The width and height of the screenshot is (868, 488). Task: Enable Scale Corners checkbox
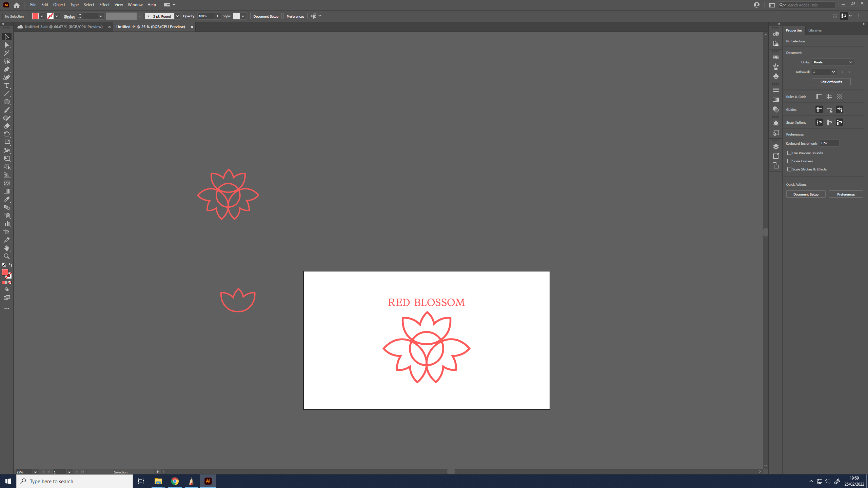pyautogui.click(x=789, y=161)
